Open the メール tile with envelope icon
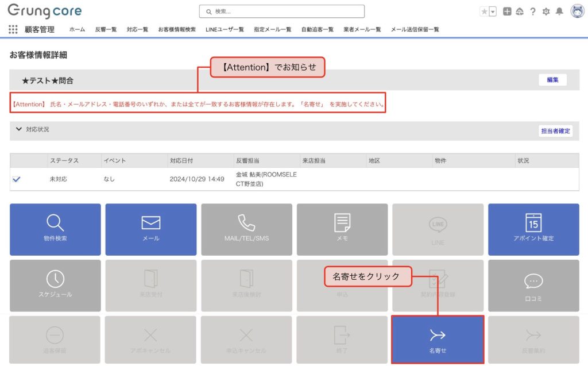The width and height of the screenshot is (588, 366). point(150,229)
